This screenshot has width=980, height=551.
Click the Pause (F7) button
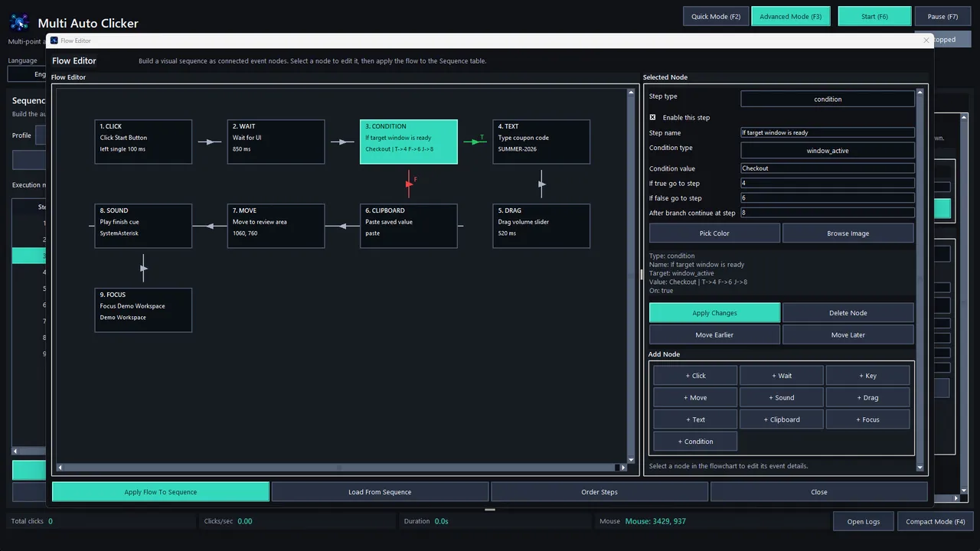pos(942,16)
